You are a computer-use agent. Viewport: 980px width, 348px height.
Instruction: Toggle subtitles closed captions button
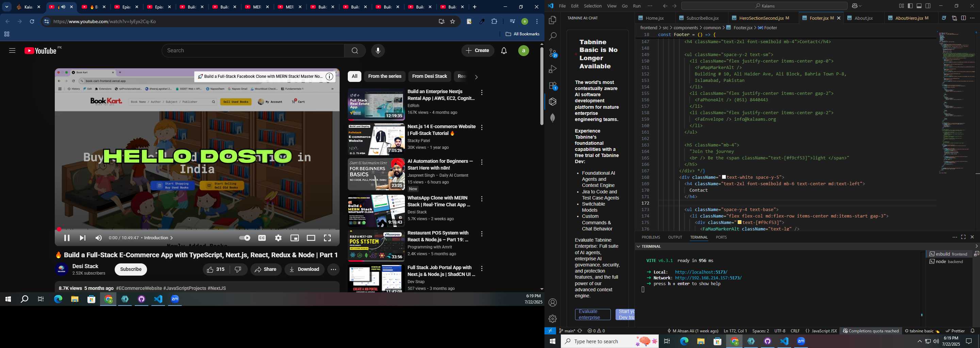(262, 238)
